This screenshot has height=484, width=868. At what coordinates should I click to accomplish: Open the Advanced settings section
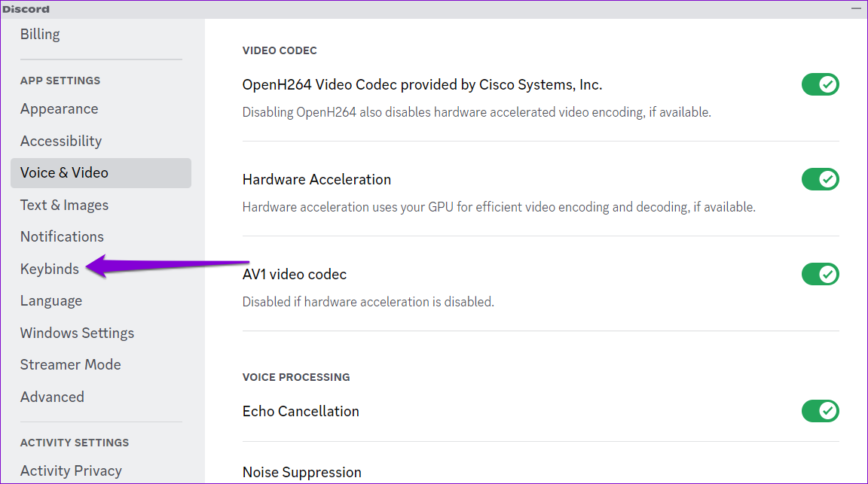tap(52, 397)
